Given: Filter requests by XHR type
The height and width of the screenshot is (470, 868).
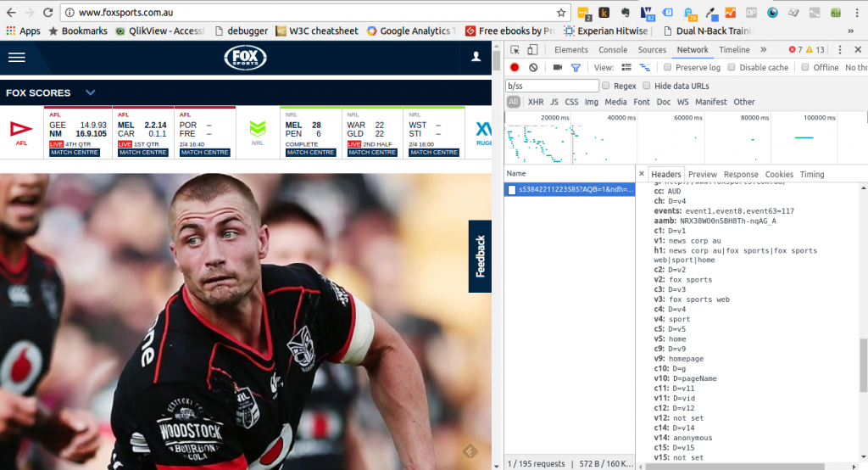Looking at the screenshot, I should [536, 102].
